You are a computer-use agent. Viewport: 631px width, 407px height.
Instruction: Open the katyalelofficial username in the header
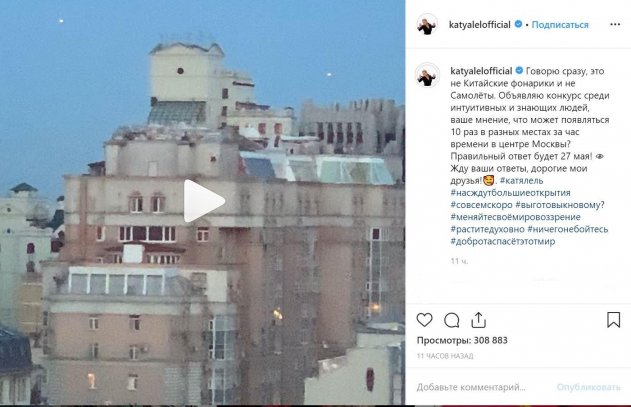(x=480, y=25)
